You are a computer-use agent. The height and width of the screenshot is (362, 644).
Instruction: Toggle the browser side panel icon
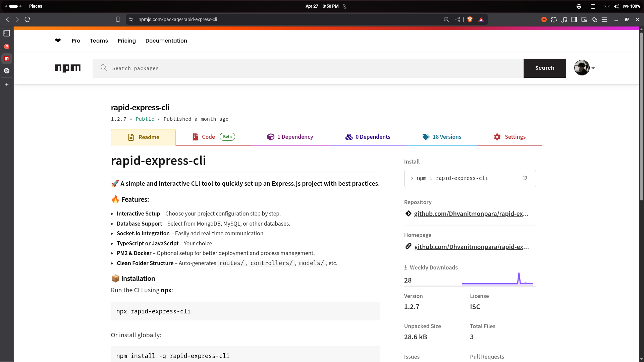tap(574, 19)
